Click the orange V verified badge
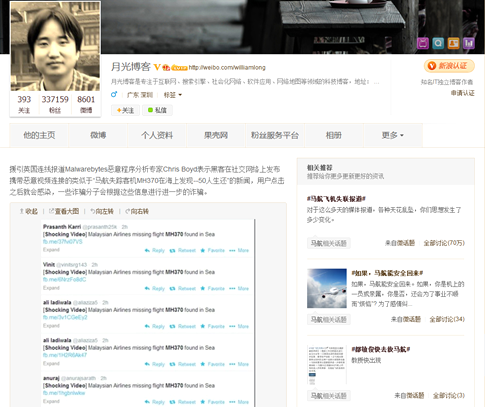 [x=157, y=67]
